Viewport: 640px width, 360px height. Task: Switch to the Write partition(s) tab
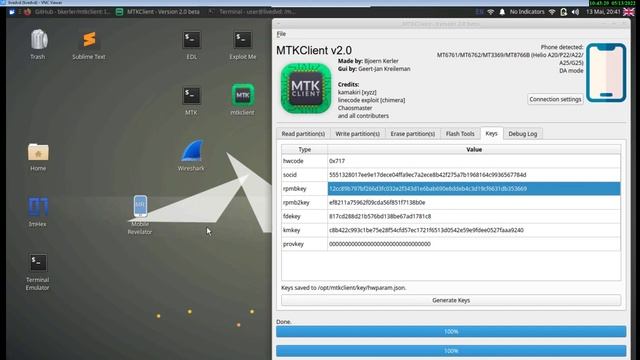point(358,134)
